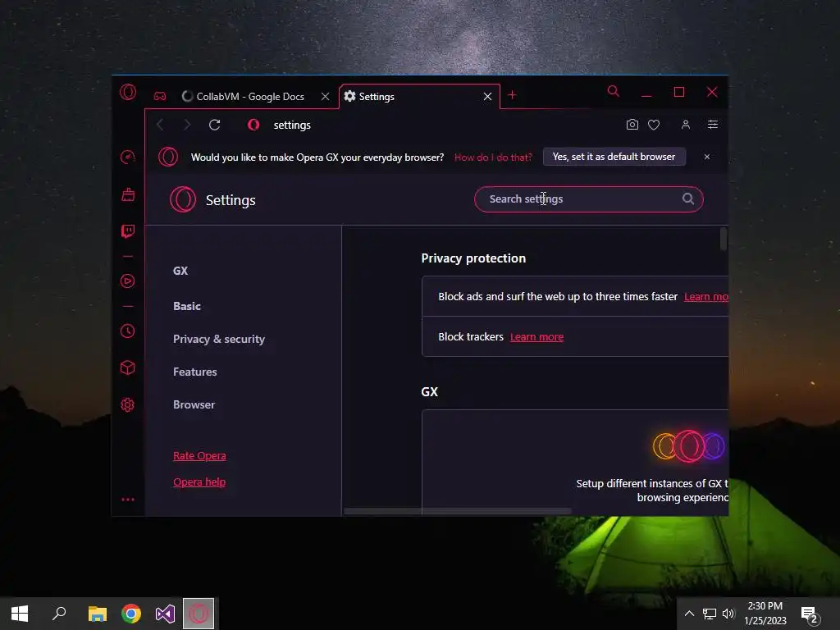Click the volume speaker tray icon
The width and height of the screenshot is (840, 630).
click(728, 614)
